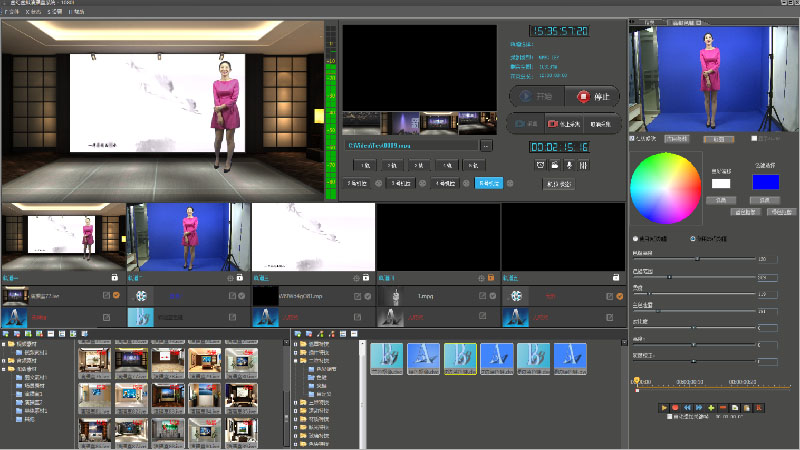
Task: Switch to first tab above camera preview panel
Action: click(649, 22)
